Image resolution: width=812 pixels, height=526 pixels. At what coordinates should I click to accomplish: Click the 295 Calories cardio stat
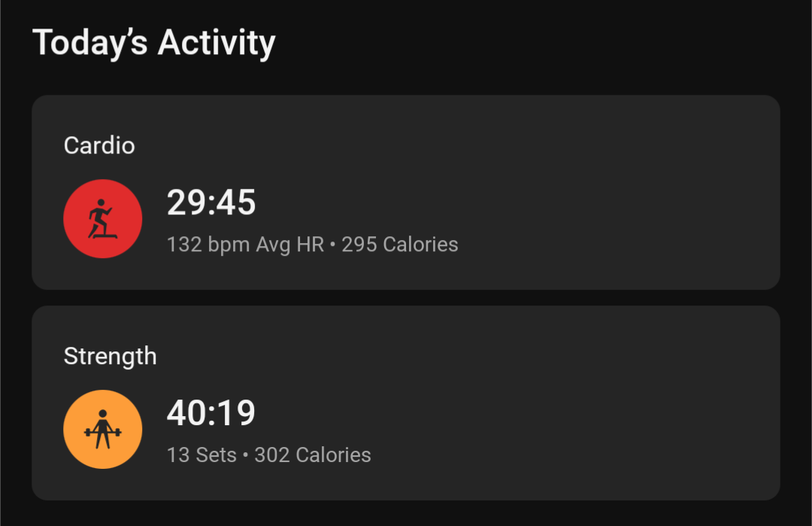(x=400, y=245)
